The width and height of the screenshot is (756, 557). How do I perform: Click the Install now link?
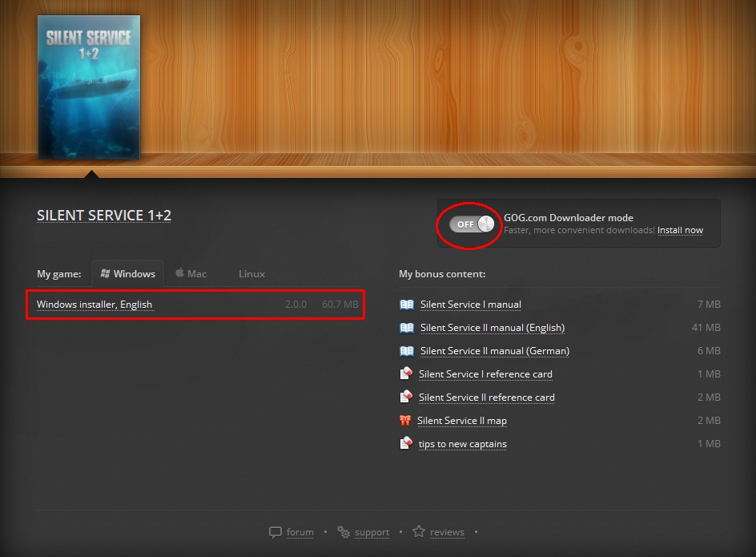pos(680,230)
